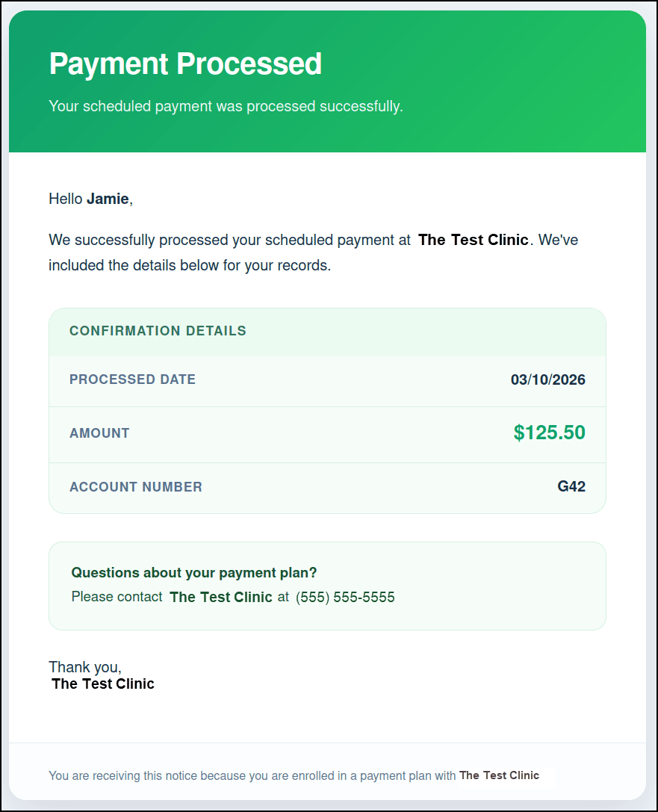Click the "Please contact" text

point(117,597)
